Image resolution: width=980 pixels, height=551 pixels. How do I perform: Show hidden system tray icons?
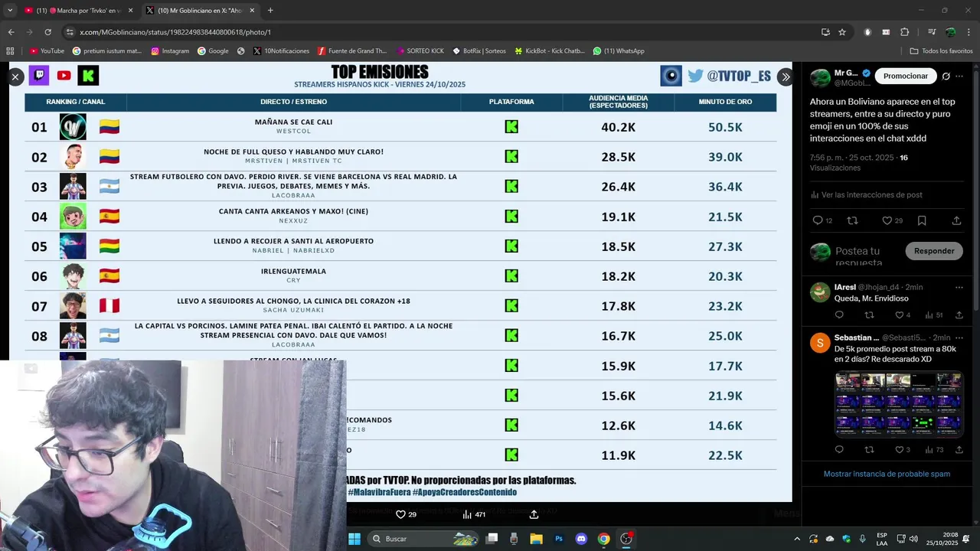coord(797,539)
